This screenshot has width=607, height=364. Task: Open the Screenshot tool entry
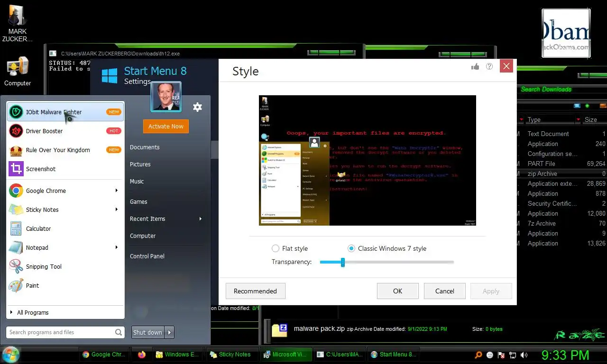(x=65, y=169)
